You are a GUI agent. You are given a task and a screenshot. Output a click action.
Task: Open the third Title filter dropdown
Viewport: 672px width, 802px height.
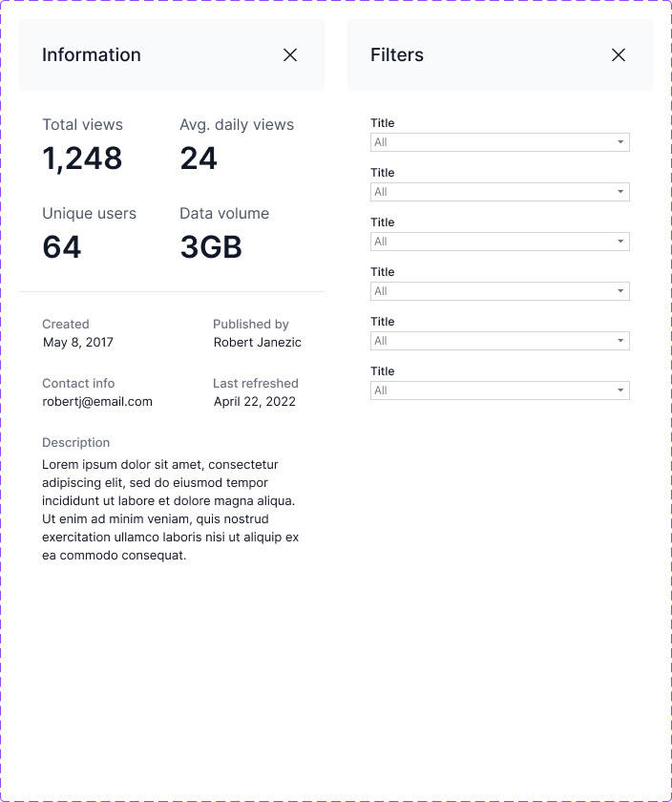click(x=499, y=242)
